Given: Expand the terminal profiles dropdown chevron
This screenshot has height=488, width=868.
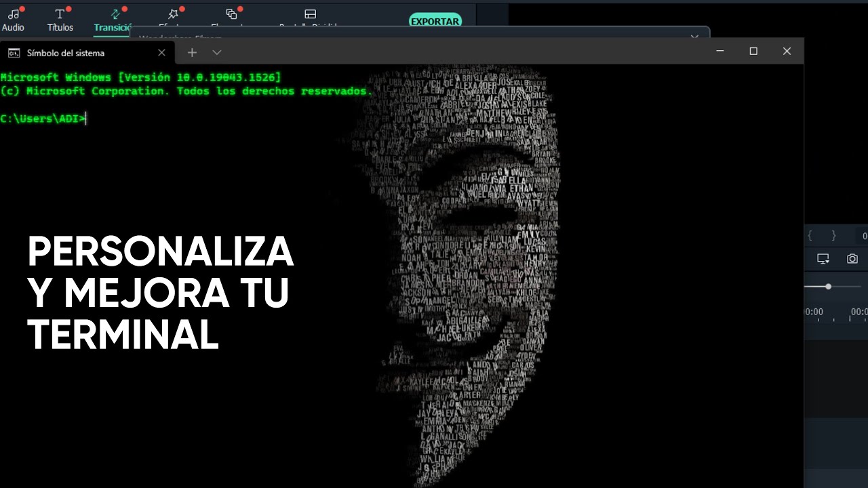Looking at the screenshot, I should (x=217, y=52).
